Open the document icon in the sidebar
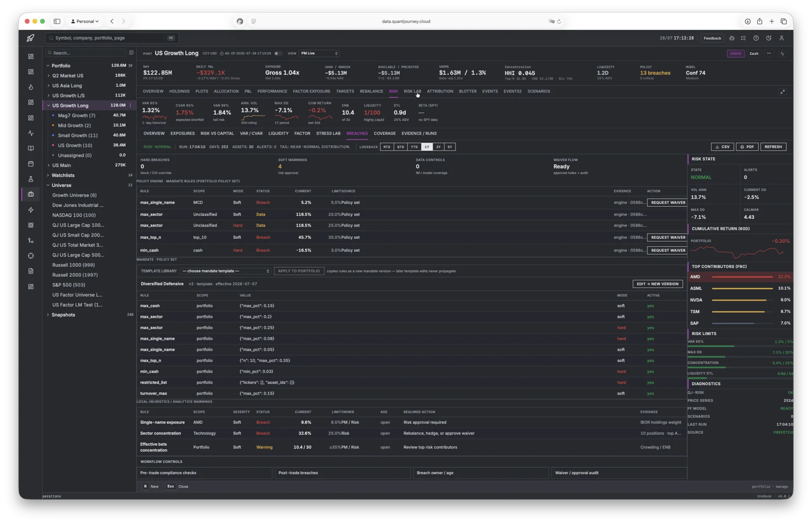 (31, 271)
